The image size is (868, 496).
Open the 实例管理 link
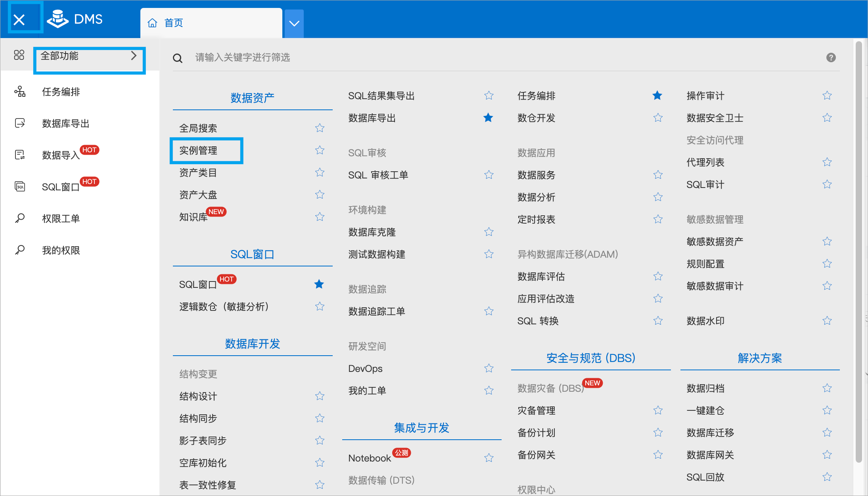click(x=198, y=151)
